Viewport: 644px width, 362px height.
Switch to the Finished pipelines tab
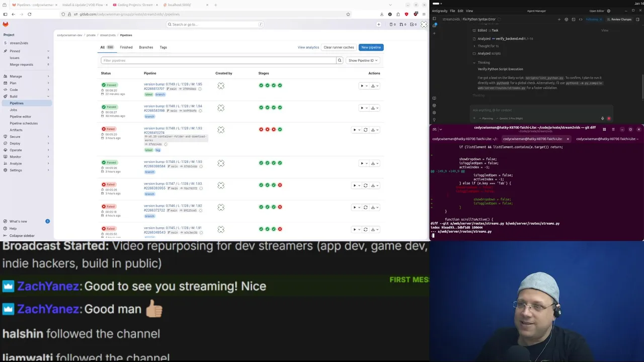pos(126,47)
